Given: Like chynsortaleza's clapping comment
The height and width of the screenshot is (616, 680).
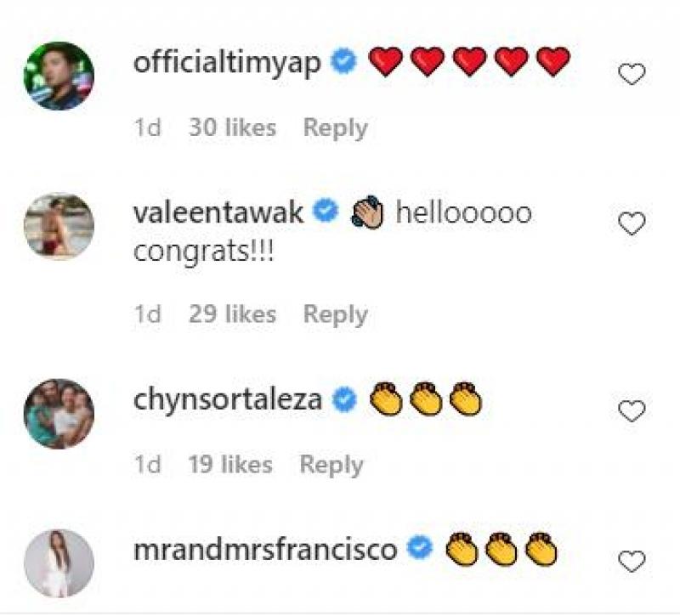Looking at the screenshot, I should tap(632, 411).
